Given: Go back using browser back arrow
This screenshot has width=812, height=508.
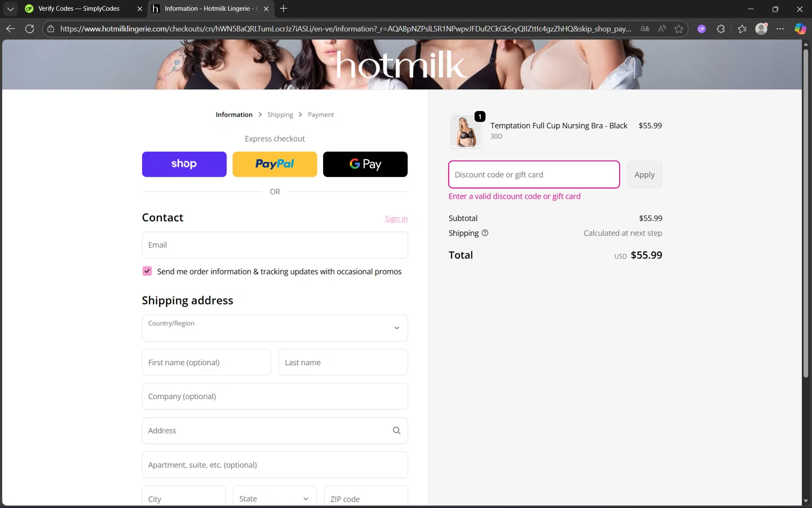Looking at the screenshot, I should pyautogui.click(x=10, y=29).
